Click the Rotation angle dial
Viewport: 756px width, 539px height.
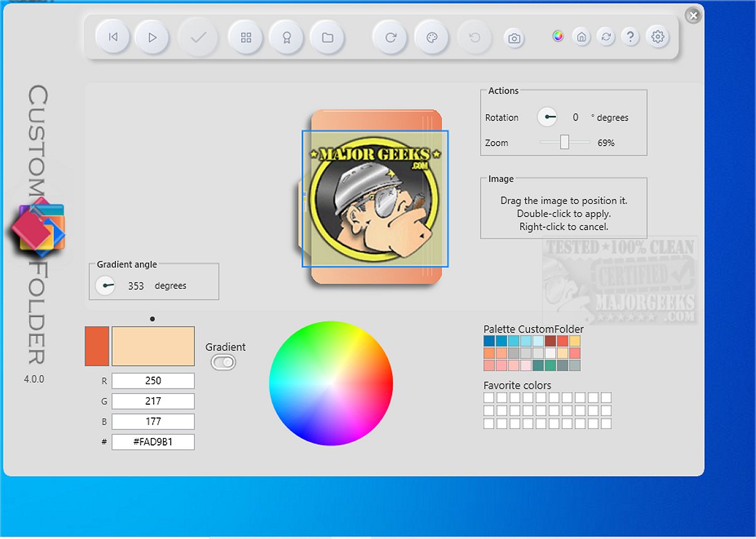(x=547, y=117)
